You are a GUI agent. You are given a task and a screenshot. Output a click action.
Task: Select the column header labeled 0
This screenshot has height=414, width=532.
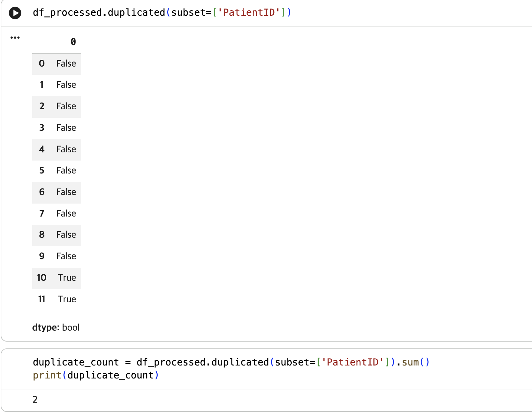tap(73, 42)
